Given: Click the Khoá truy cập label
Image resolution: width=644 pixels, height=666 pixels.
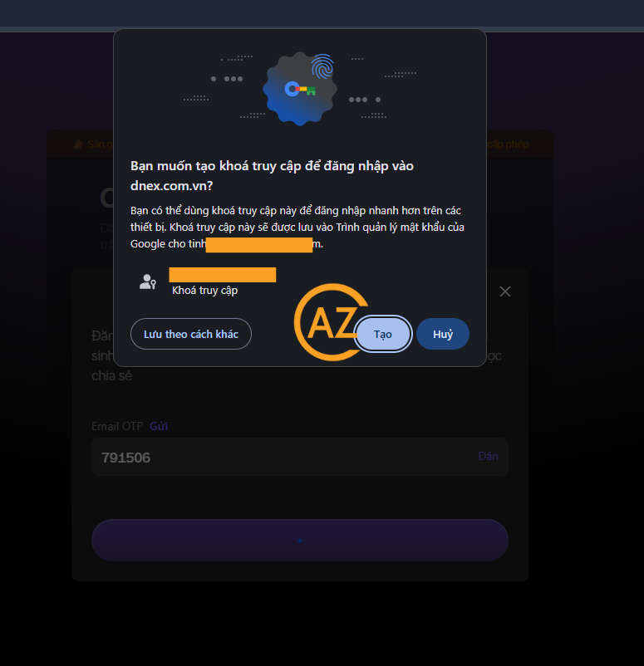Looking at the screenshot, I should [x=204, y=290].
